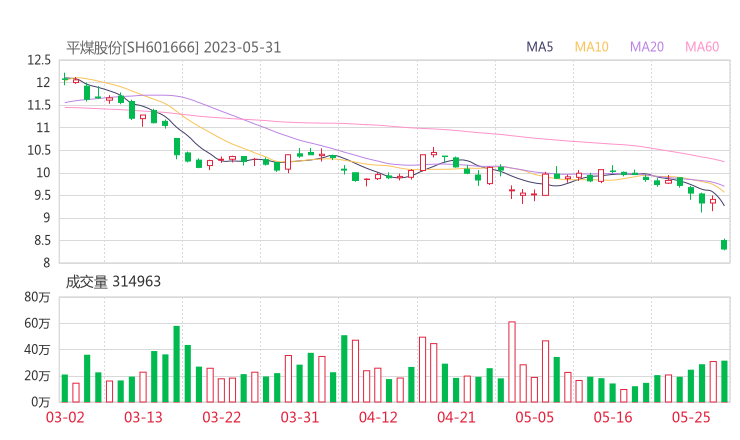Viewport: 740px width, 440px height.
Task: Click the 05-16 date axis label
Action: coord(613,417)
